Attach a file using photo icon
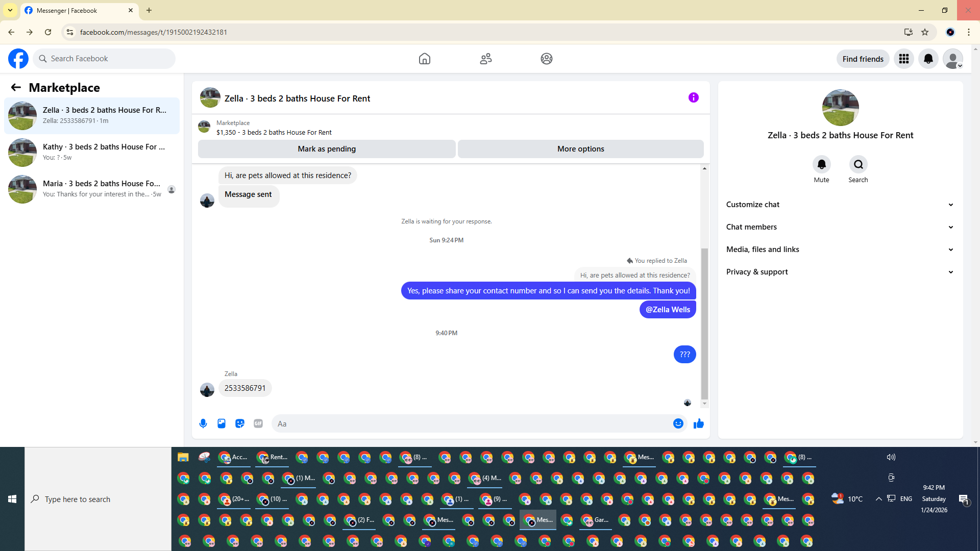 point(222,423)
